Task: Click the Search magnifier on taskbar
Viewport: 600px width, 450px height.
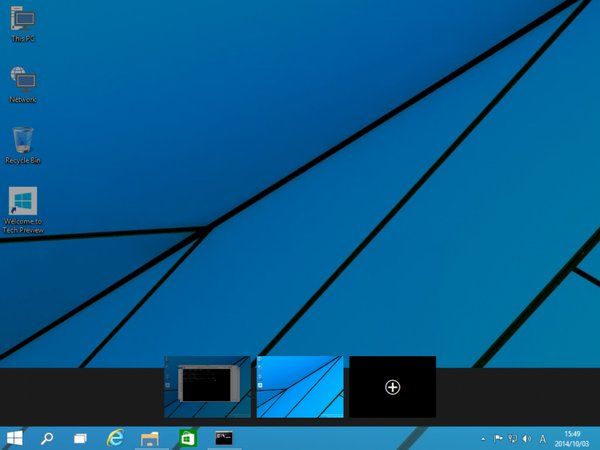Action: 47,438
